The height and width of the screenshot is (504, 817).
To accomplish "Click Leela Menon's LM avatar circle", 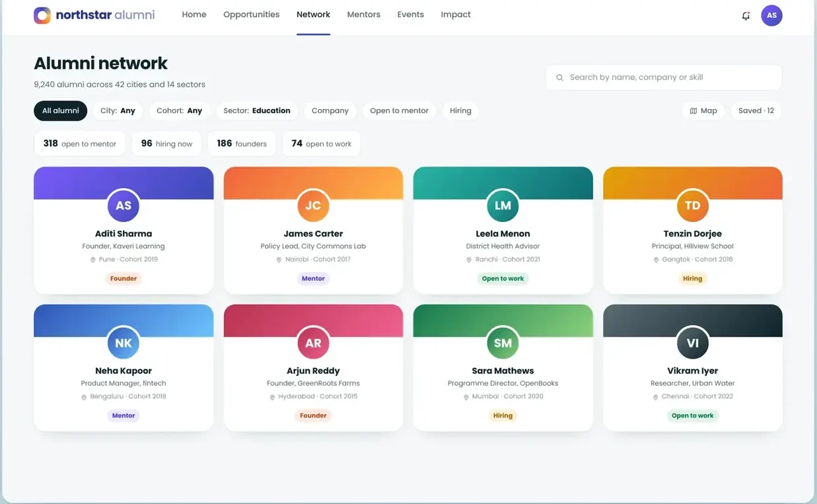I will coord(503,205).
